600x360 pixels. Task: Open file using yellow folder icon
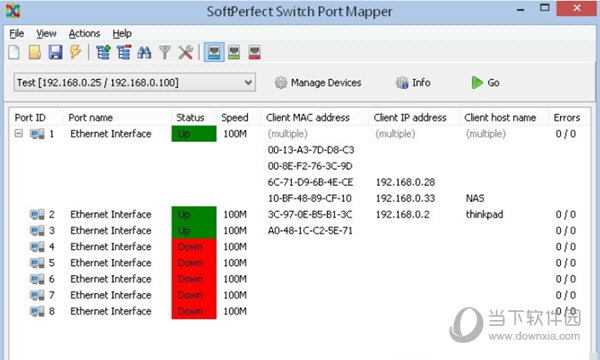coord(35,52)
